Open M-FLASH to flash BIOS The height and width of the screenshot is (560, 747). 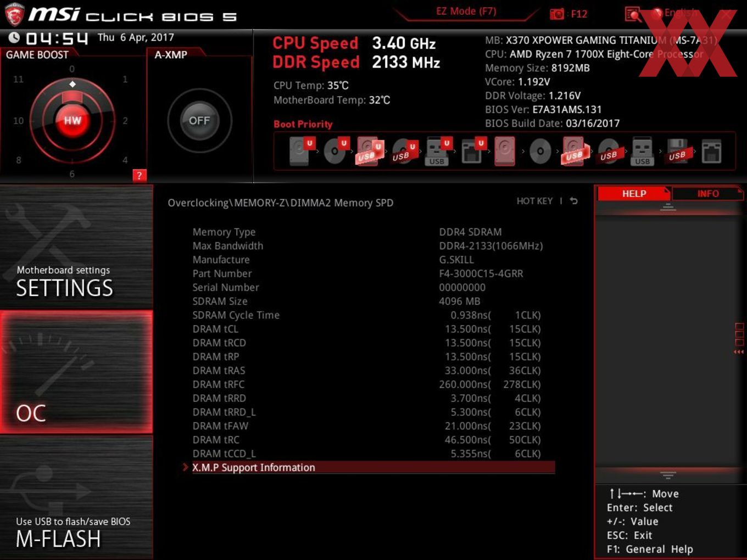coord(76,497)
